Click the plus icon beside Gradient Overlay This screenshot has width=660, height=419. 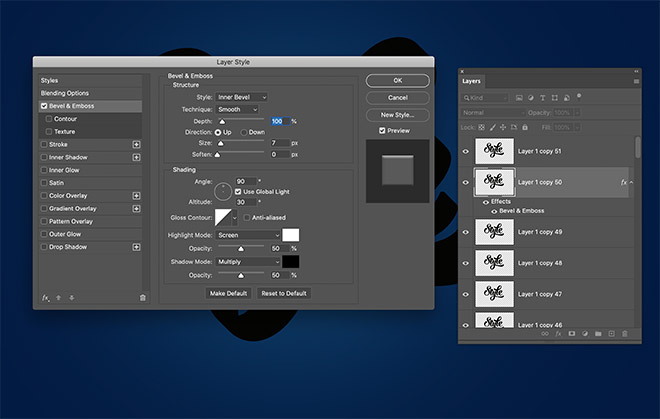(136, 209)
